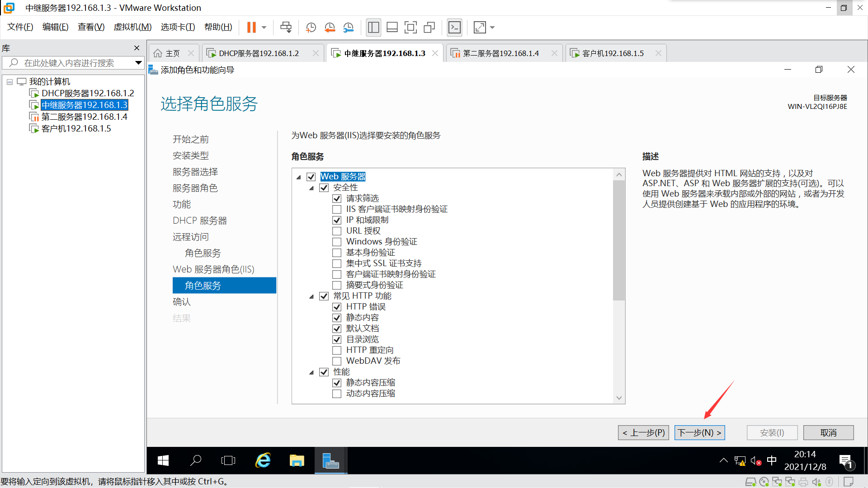Click the role services list scrollbar thumb

[619, 239]
